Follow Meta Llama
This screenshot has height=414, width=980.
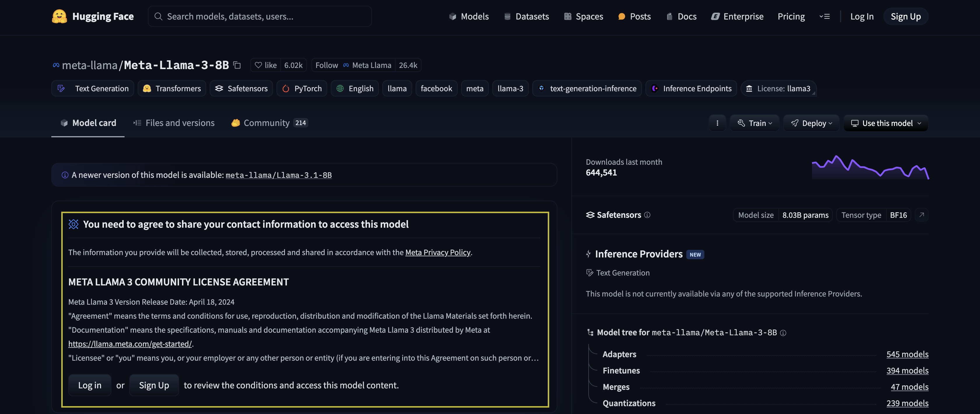pyautogui.click(x=353, y=65)
